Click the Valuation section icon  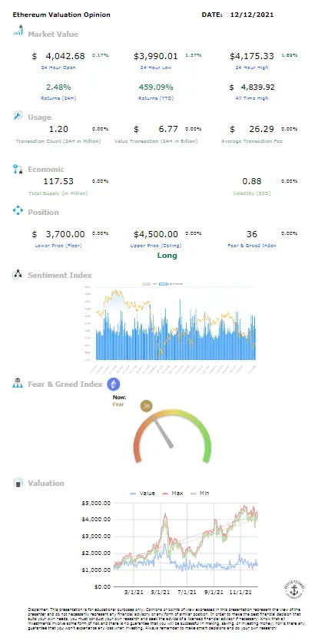pos(18,483)
